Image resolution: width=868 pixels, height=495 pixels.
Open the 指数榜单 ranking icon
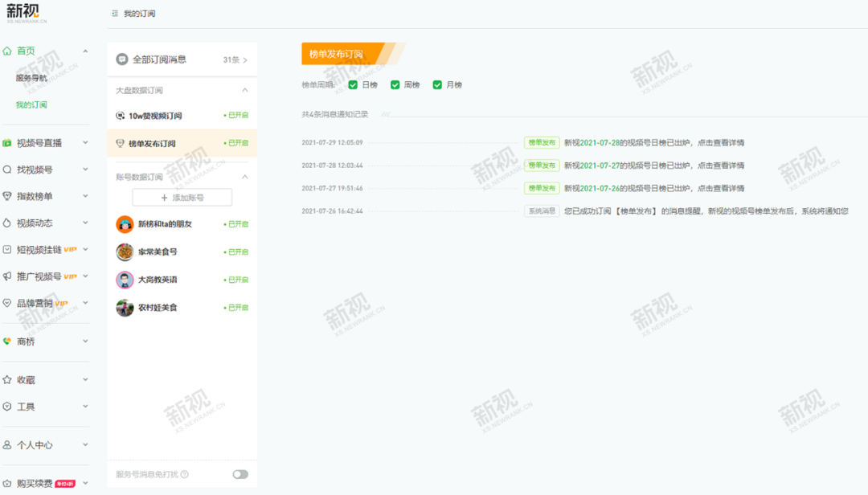pos(6,196)
